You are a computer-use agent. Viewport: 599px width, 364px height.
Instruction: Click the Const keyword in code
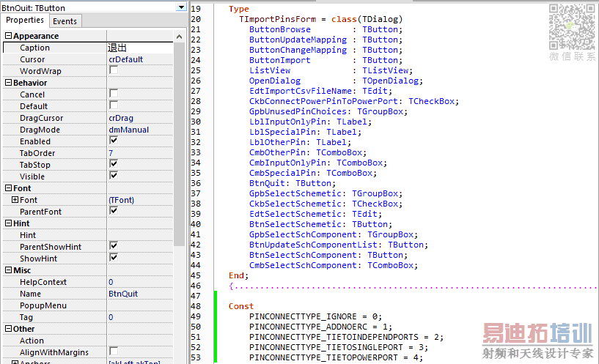[241, 306]
